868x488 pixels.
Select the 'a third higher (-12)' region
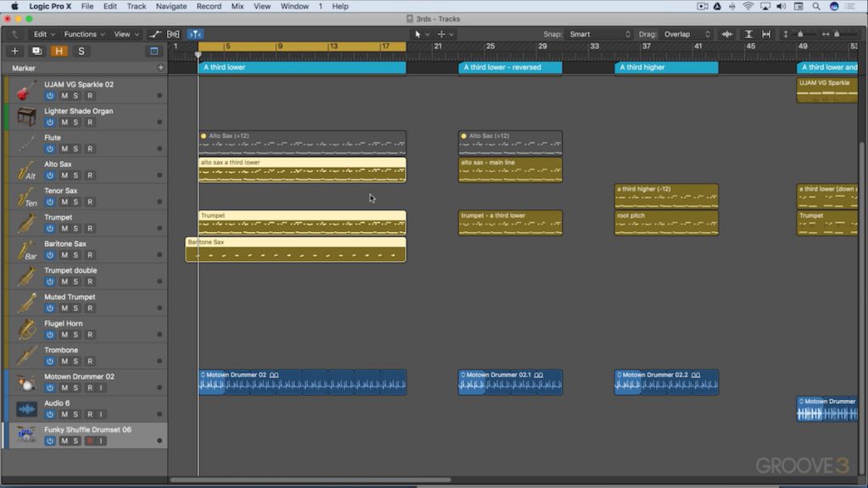(x=666, y=197)
